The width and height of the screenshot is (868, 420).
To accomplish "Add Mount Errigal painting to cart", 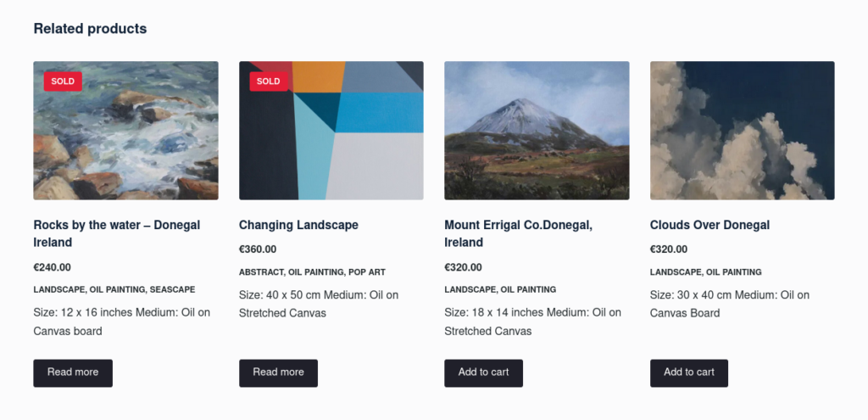I will point(483,372).
